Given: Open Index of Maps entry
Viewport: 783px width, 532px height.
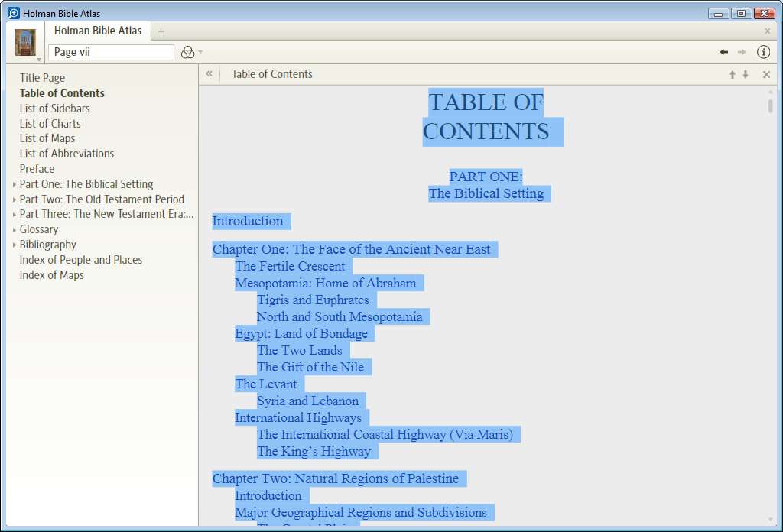Looking at the screenshot, I should pos(51,275).
